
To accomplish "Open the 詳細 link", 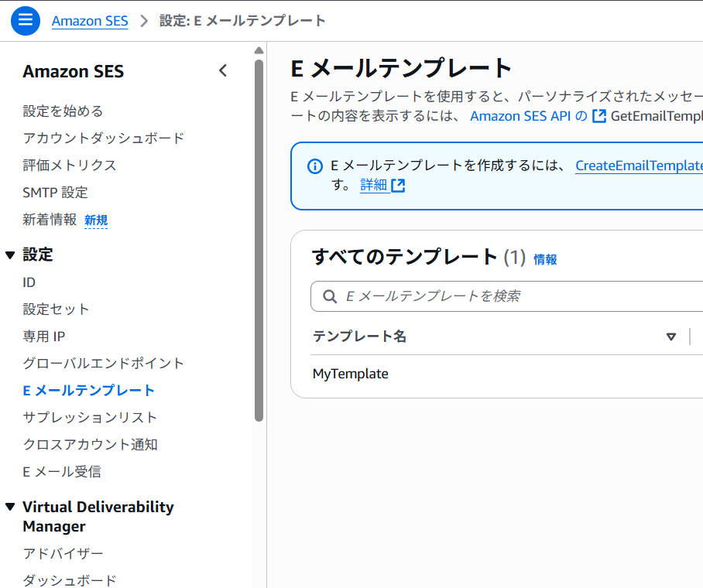I will click(373, 185).
